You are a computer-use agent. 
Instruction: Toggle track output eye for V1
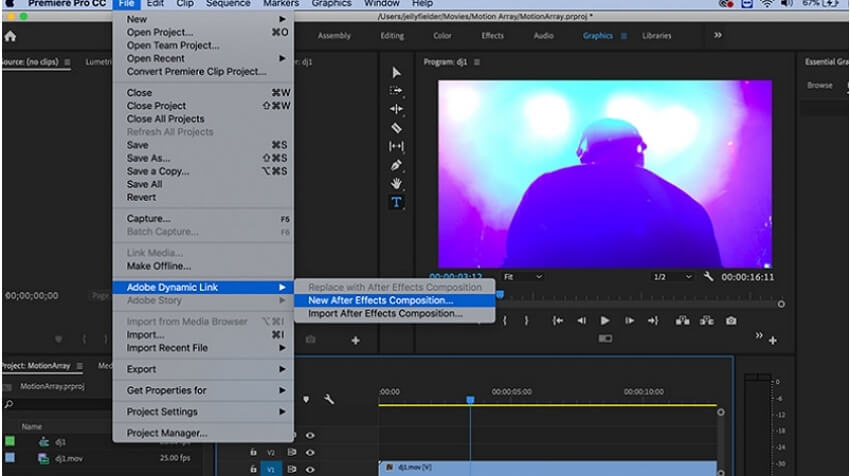pos(310,469)
